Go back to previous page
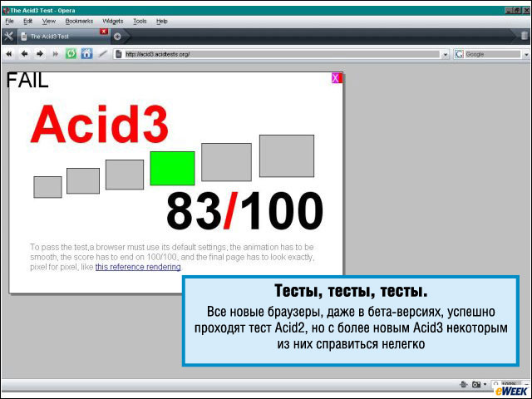The image size is (532, 399). pos(24,54)
